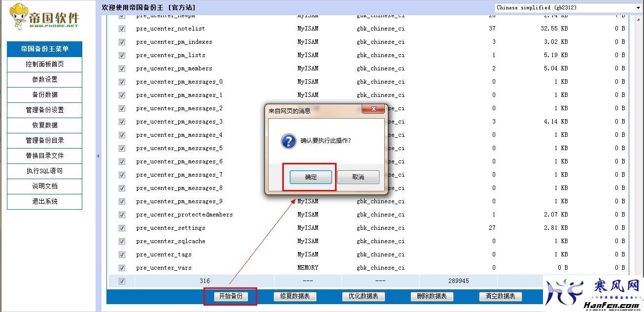Open 管理备份目录 menu item
The width and height of the screenshot is (644, 312).
(45, 141)
